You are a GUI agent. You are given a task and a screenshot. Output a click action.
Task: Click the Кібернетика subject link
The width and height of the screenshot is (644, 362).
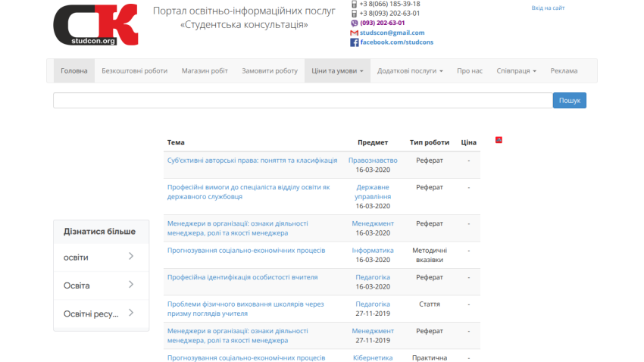click(373, 358)
